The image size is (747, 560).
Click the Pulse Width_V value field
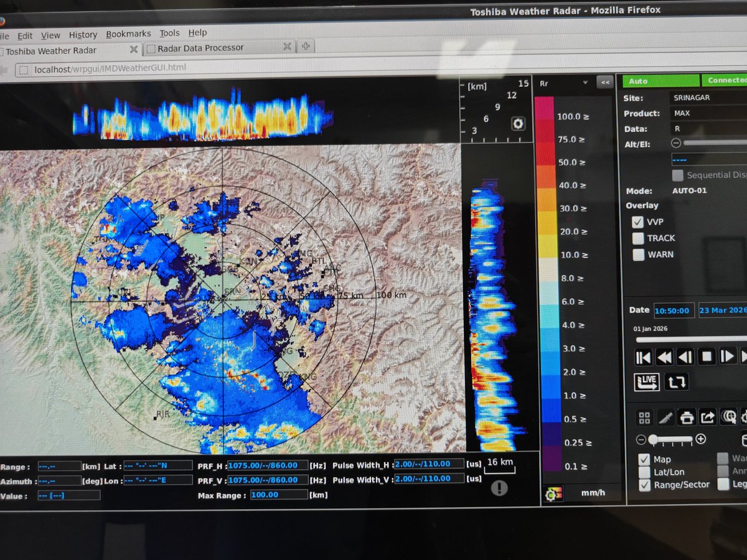pos(429,478)
